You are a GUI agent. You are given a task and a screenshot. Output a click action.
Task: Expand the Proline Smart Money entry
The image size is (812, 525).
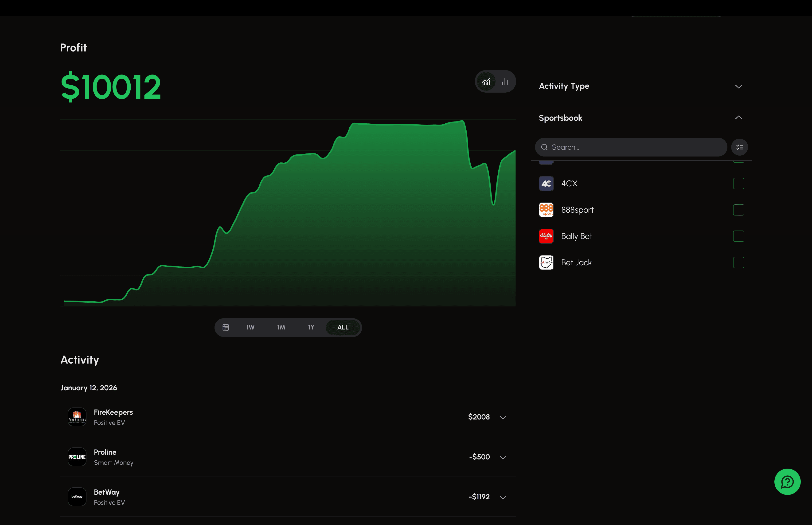(x=503, y=457)
